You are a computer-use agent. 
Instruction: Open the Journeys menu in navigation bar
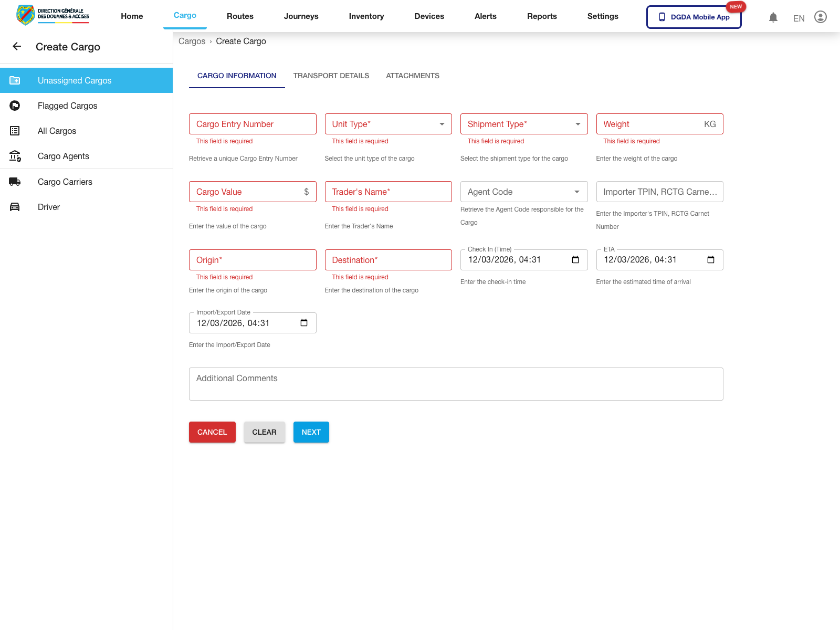(301, 16)
